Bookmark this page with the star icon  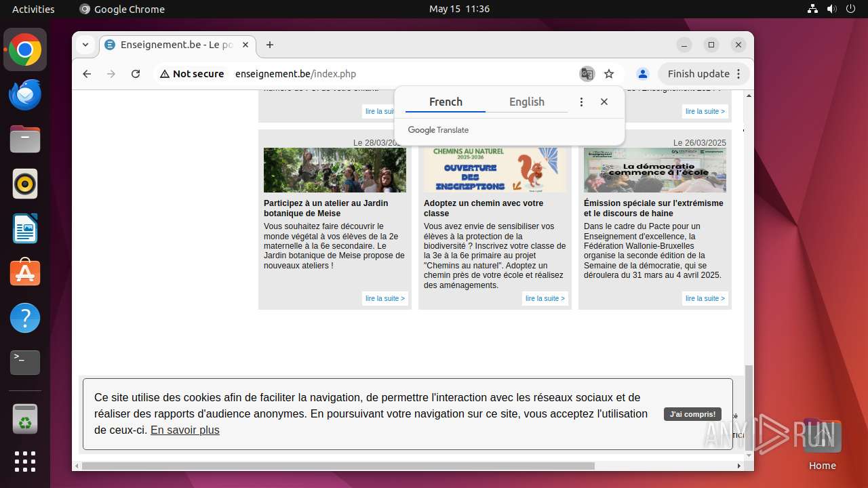609,74
